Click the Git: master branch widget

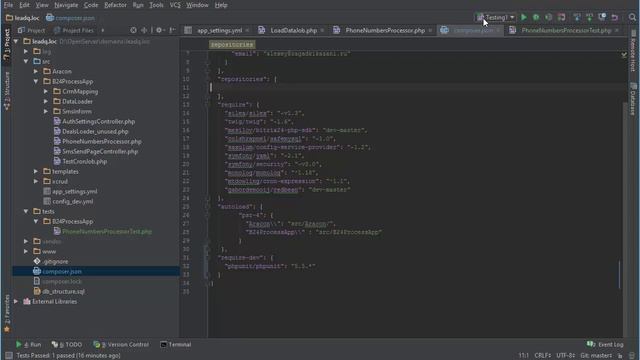(x=596, y=356)
